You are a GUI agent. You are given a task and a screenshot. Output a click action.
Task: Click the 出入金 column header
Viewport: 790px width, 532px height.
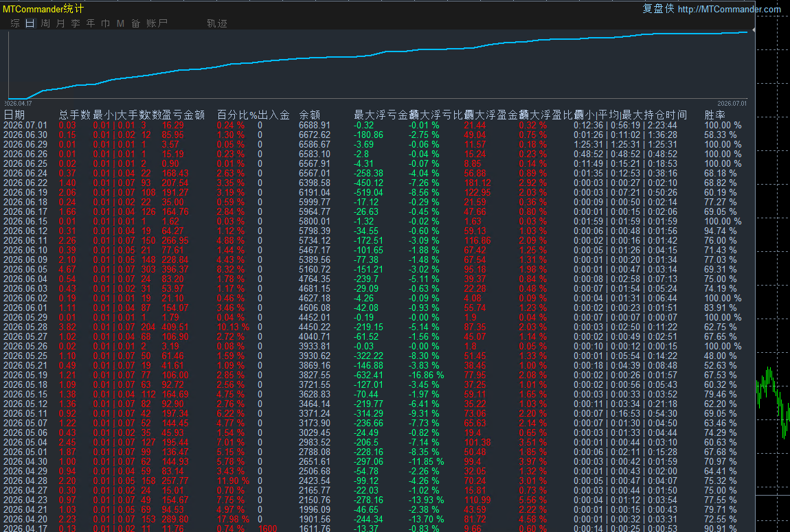274,115
